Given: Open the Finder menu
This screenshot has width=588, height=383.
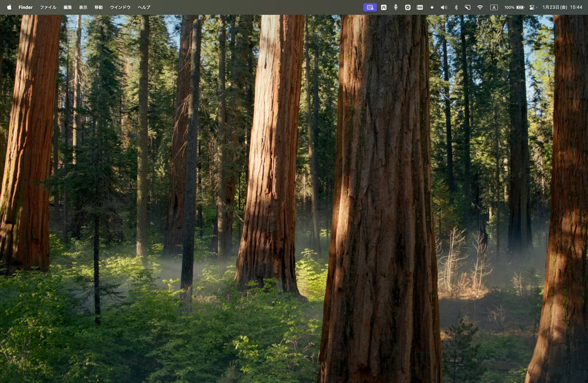Looking at the screenshot, I should tap(26, 7).
